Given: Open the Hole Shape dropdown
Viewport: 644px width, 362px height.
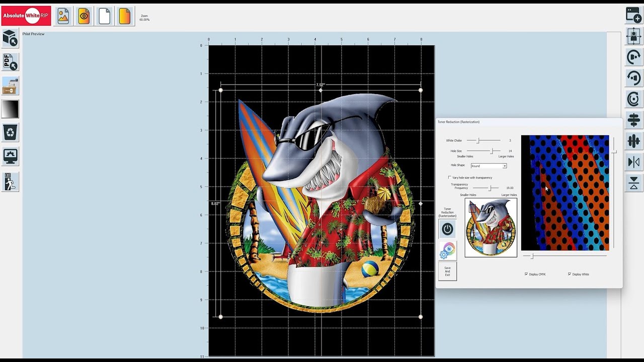Looking at the screenshot, I should pyautogui.click(x=489, y=166).
